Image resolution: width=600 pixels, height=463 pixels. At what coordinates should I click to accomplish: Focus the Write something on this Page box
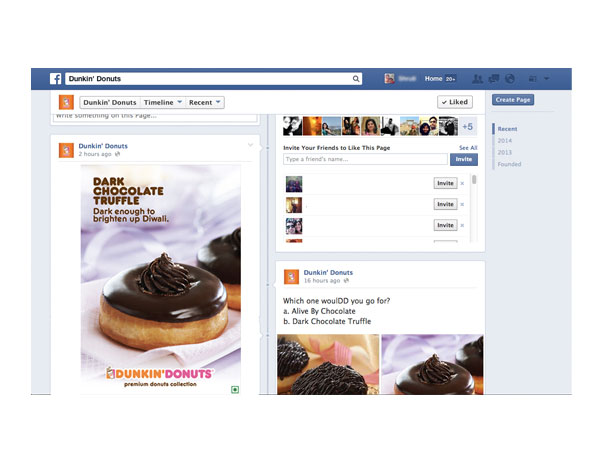tap(155, 117)
